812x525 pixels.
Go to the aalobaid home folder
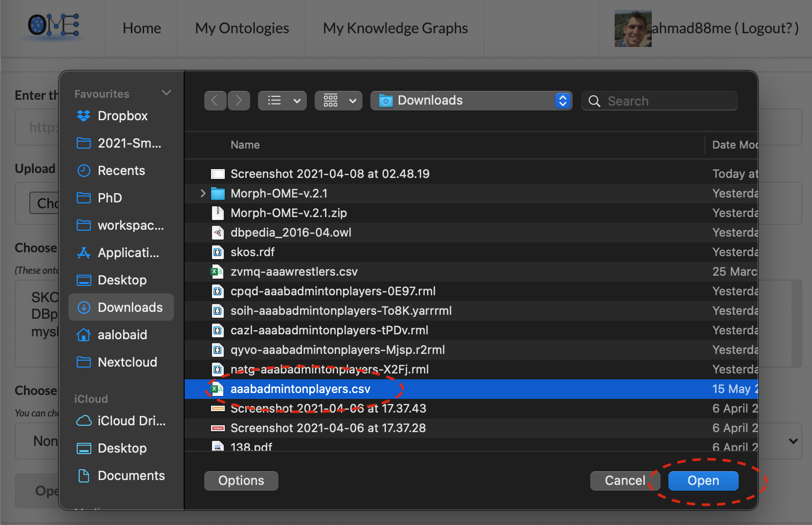pyautogui.click(x=122, y=335)
